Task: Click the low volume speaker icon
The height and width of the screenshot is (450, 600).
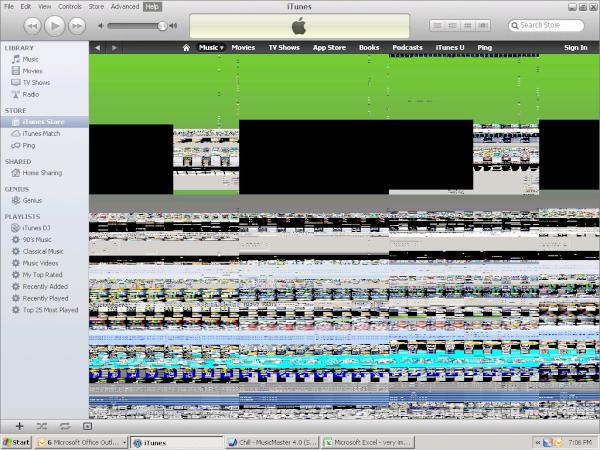Action: 101,26
